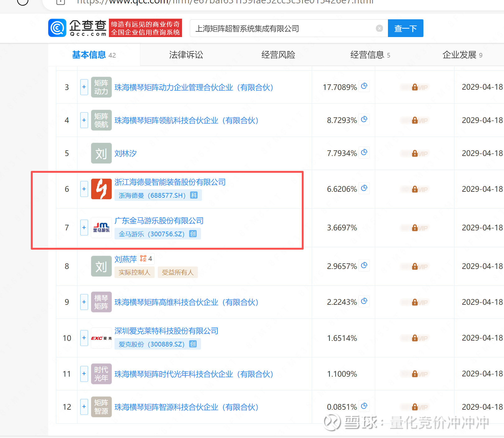Click the VIP lock icon in row 5
The height and width of the screenshot is (438, 504).
click(x=415, y=153)
